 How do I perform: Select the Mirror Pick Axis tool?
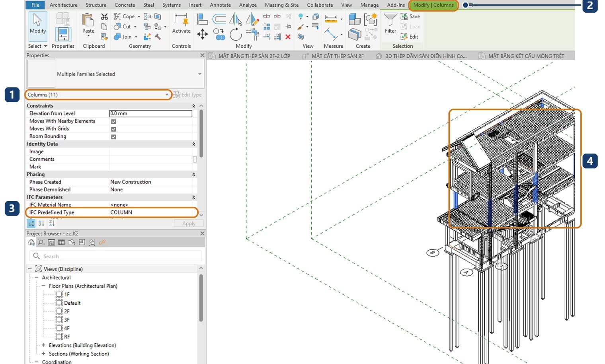click(x=236, y=19)
